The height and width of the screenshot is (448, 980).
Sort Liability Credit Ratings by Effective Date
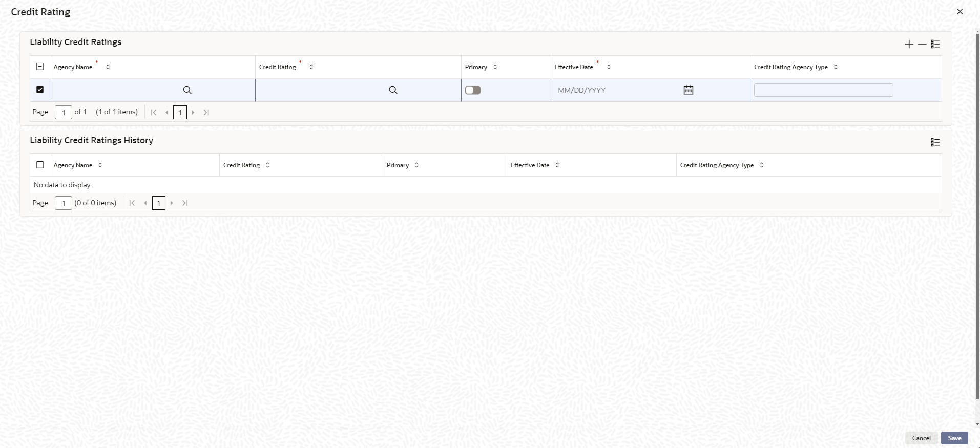click(x=609, y=67)
